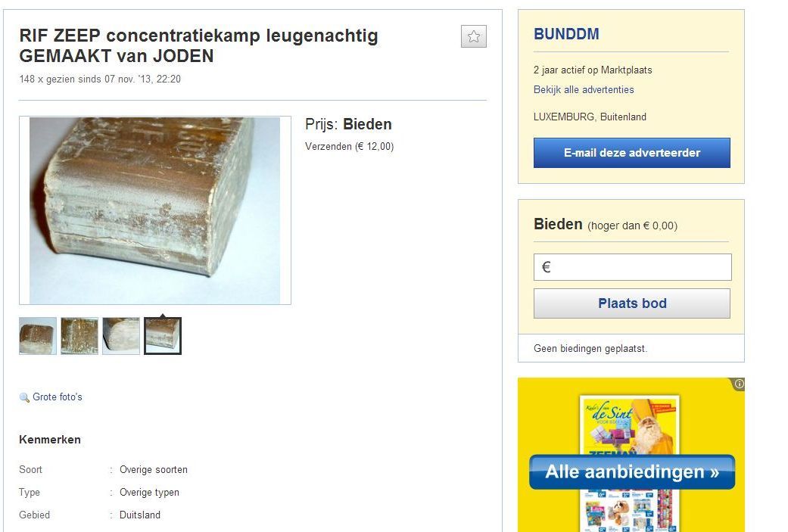Focus the euro bid amount field
This screenshot has height=532, width=788.
[x=632, y=266]
